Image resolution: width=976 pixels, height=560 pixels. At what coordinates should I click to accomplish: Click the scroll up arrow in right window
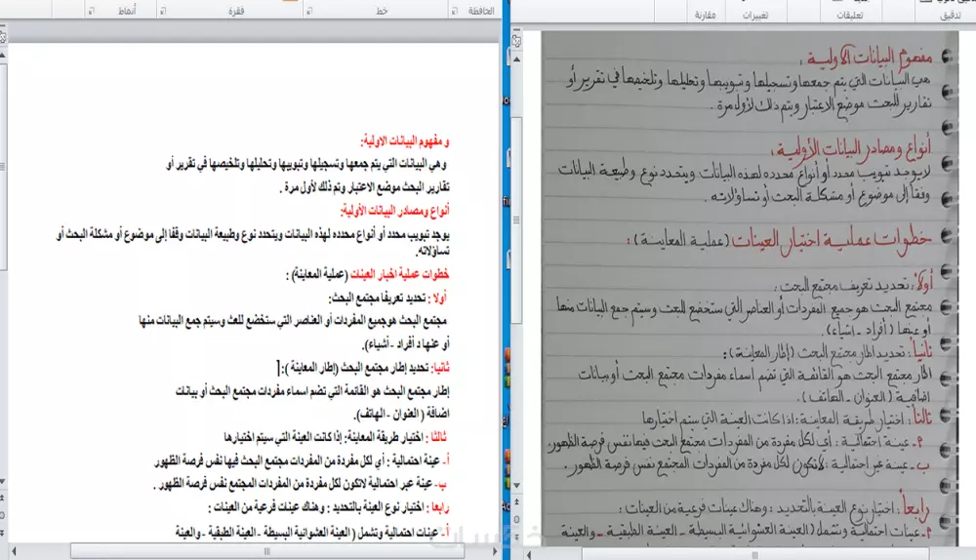click(x=516, y=60)
